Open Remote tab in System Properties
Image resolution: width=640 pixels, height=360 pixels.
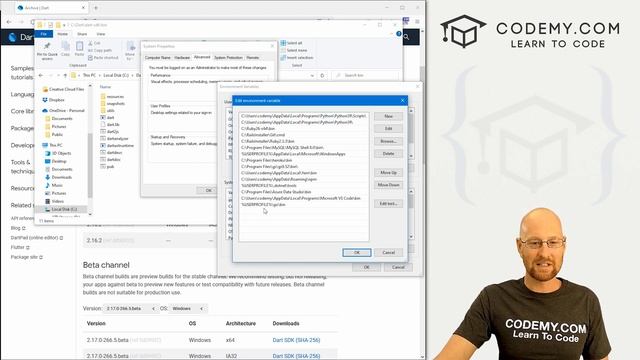click(253, 58)
